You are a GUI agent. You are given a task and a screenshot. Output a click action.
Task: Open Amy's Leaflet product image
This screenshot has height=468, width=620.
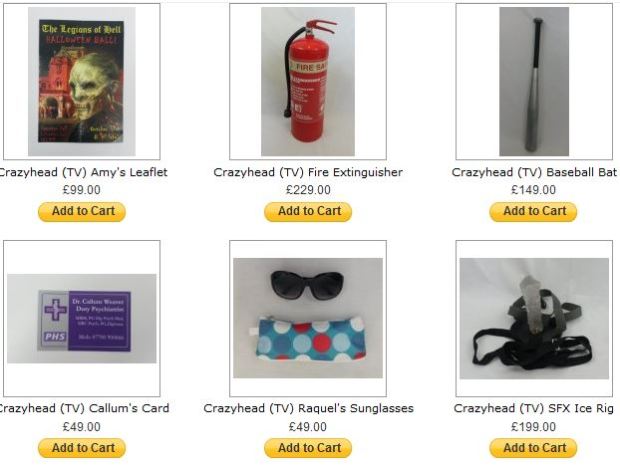82,81
